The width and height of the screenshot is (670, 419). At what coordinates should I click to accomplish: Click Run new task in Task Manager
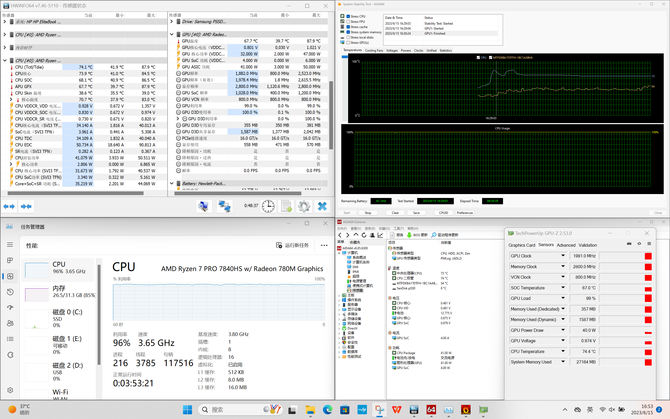[x=293, y=245]
